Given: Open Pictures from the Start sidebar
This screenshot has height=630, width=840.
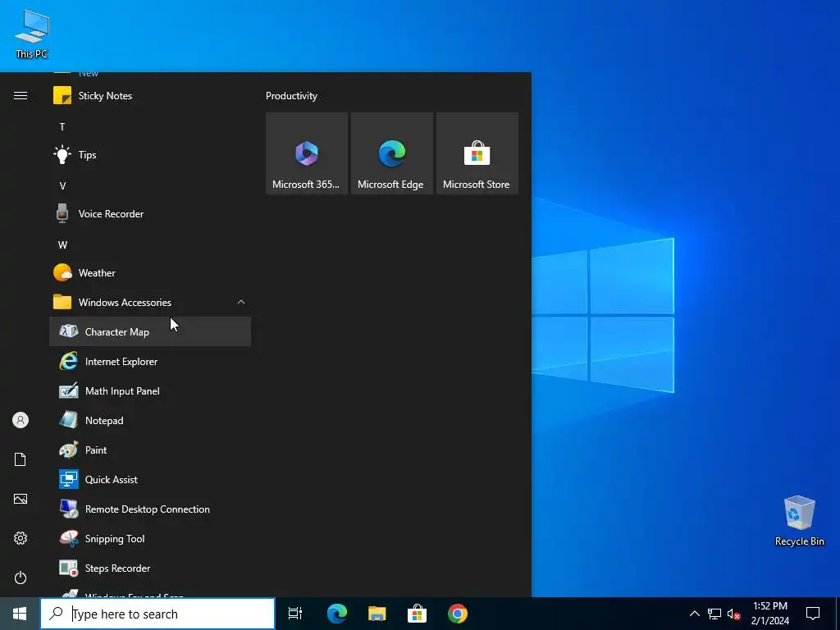Looking at the screenshot, I should pyautogui.click(x=21, y=499).
